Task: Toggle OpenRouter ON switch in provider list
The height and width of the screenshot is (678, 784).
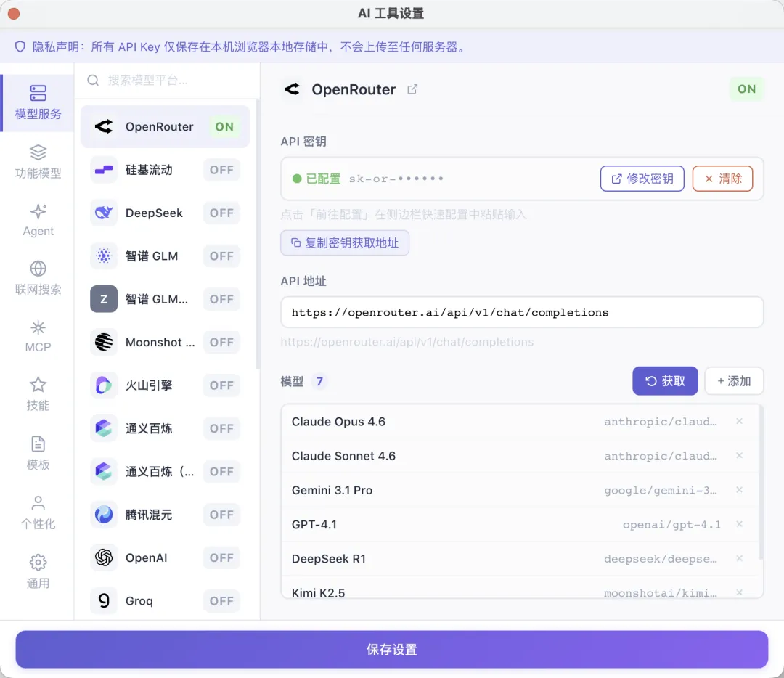Action: coord(224,126)
